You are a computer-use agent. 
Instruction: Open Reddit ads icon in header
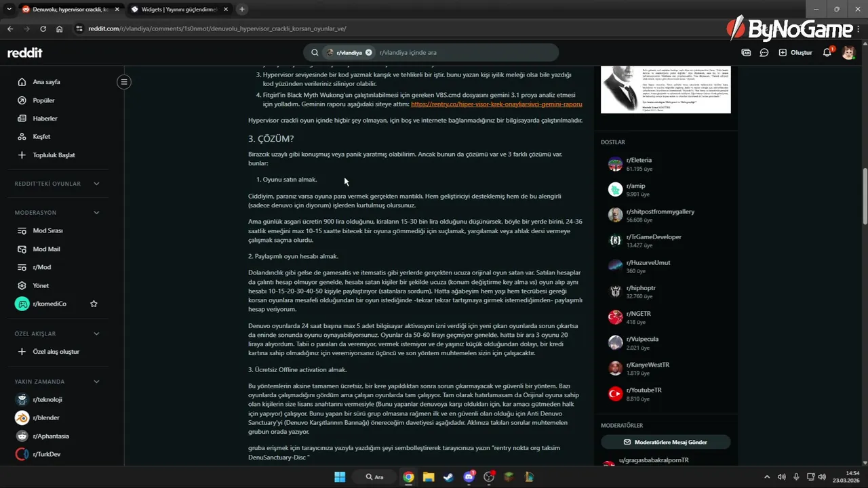point(746,52)
